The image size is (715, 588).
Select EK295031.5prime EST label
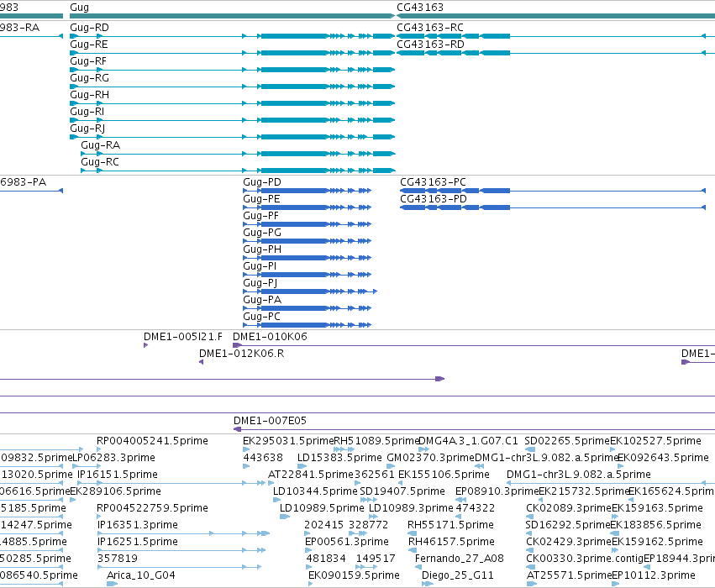288,441
